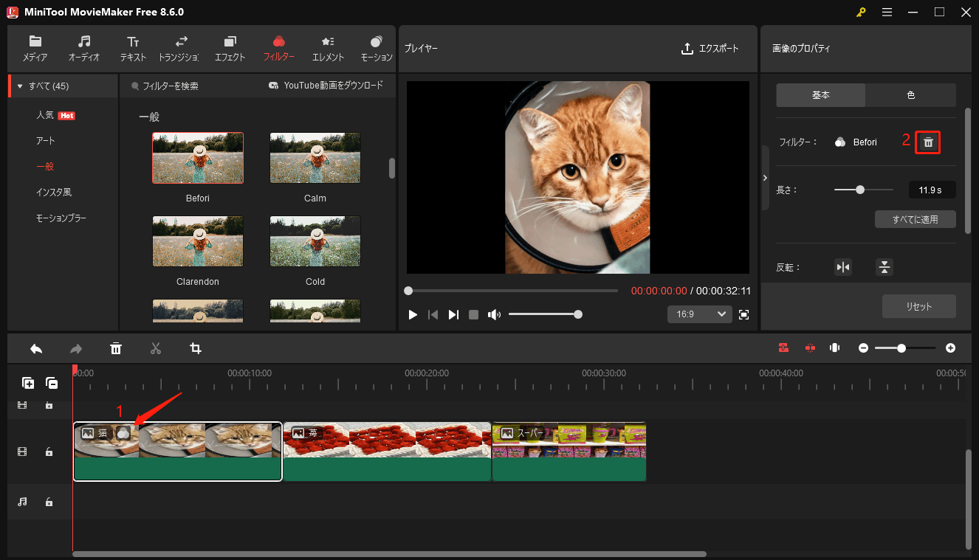The image size is (979, 560).
Task: Click the scissors split tool
Action: 156,348
